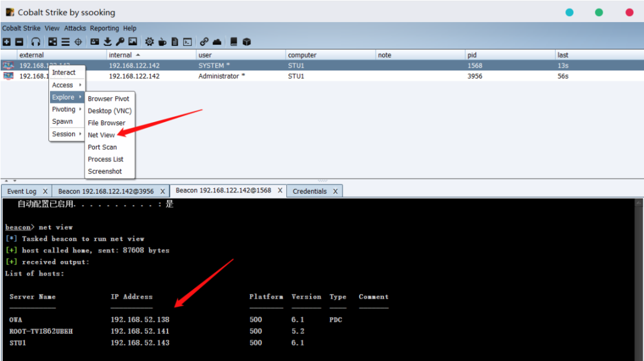Viewport: 644px width, 361px height.
Task: Close the Beacon 192.168.122.142@3956 tab
Action: pos(163,191)
